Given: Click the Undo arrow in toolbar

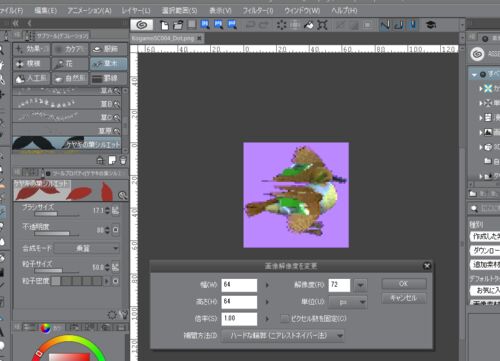Looking at the screenshot, I should pos(250,25).
